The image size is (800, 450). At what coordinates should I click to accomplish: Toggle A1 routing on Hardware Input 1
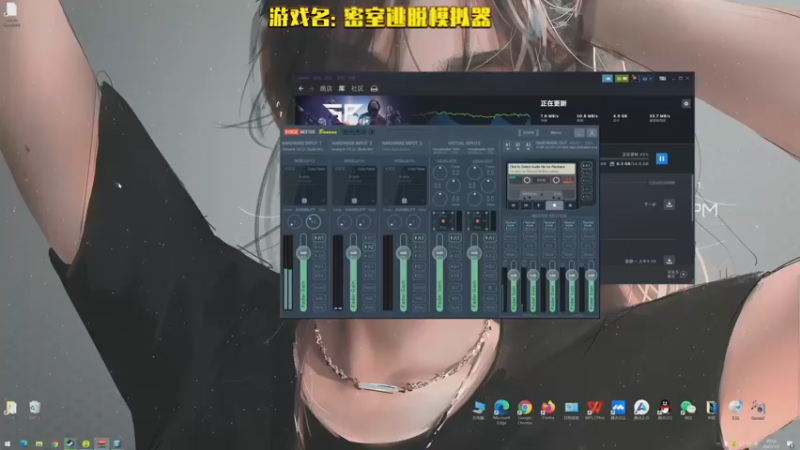[x=319, y=238]
